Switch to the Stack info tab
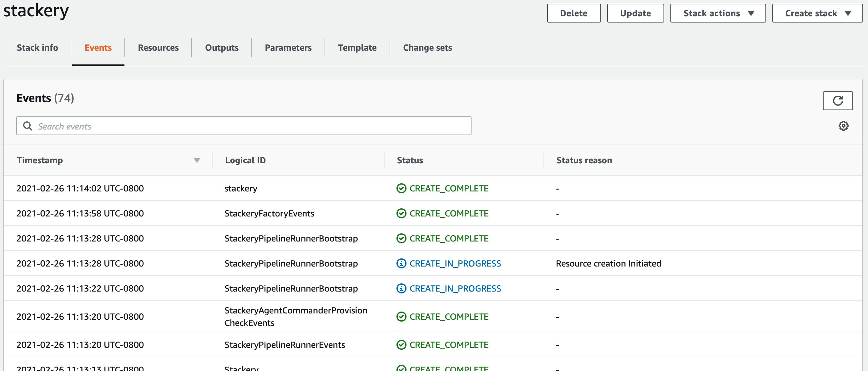Image resolution: width=868 pixels, height=371 pixels. tap(38, 48)
